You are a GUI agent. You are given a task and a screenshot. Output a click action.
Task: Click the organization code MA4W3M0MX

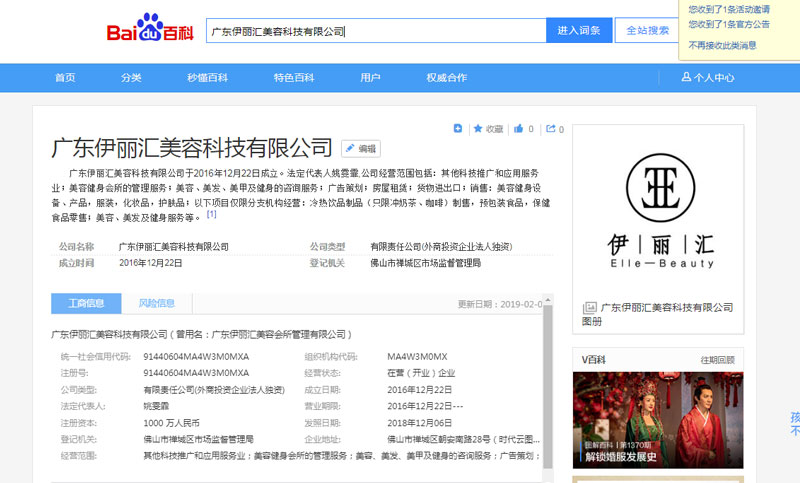[x=417, y=357]
